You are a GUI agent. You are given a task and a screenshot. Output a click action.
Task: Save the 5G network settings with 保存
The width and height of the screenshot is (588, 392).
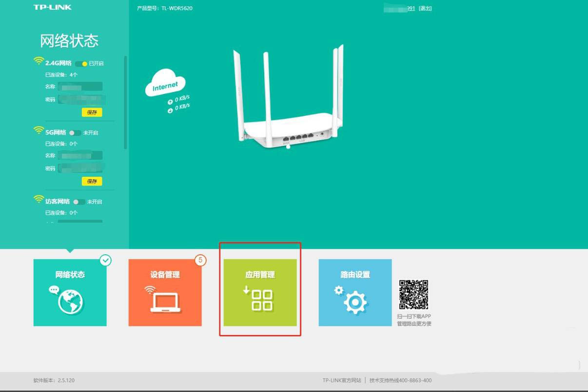(92, 182)
